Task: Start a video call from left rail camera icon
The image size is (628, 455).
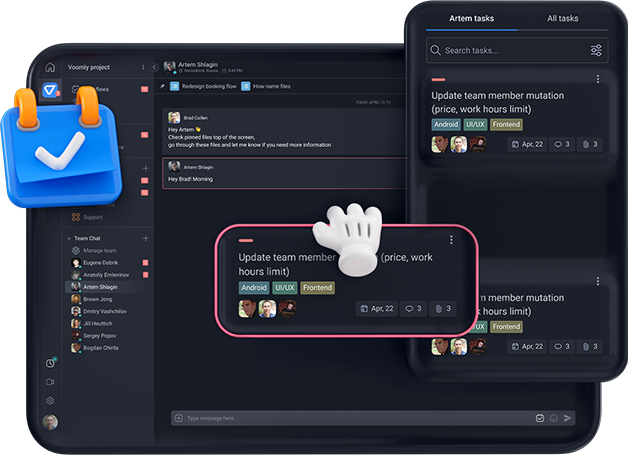Action: pos(50,382)
